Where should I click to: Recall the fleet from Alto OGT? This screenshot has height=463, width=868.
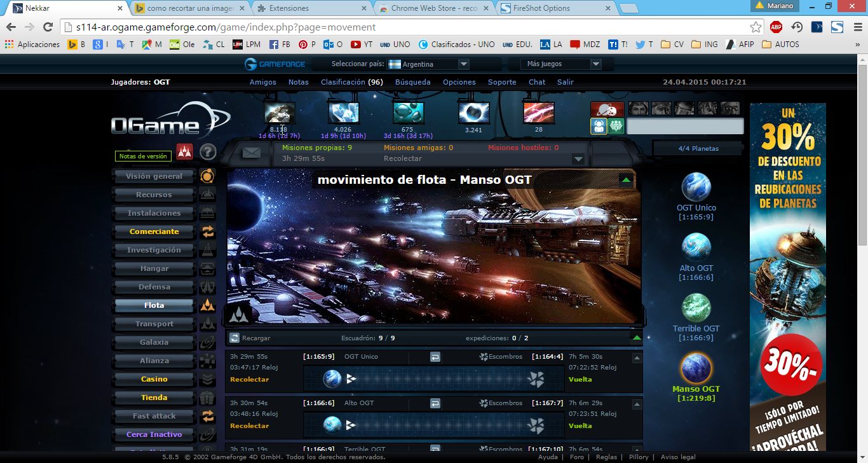pos(435,403)
